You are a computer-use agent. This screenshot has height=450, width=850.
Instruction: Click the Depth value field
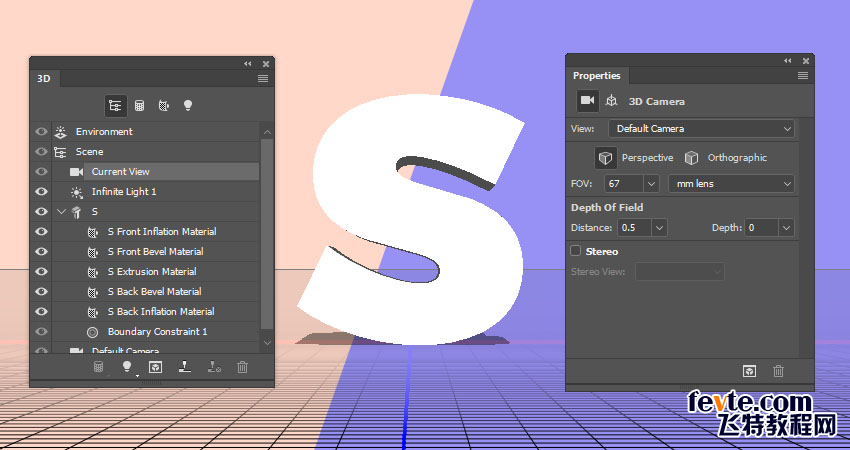click(x=762, y=228)
